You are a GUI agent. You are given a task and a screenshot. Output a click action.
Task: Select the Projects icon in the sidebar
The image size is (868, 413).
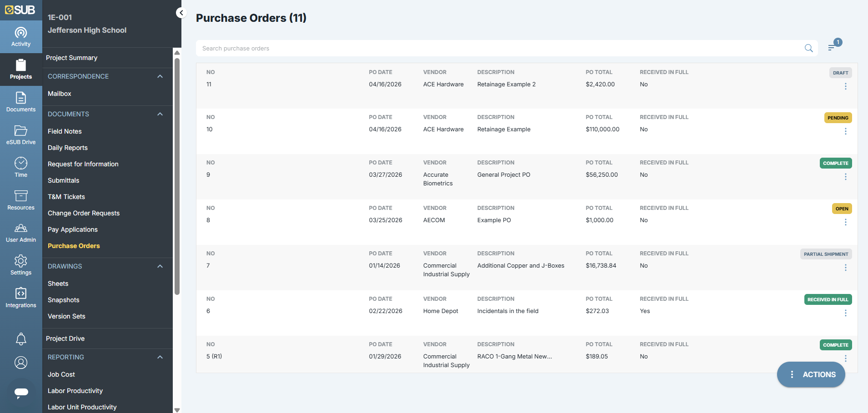(x=21, y=69)
